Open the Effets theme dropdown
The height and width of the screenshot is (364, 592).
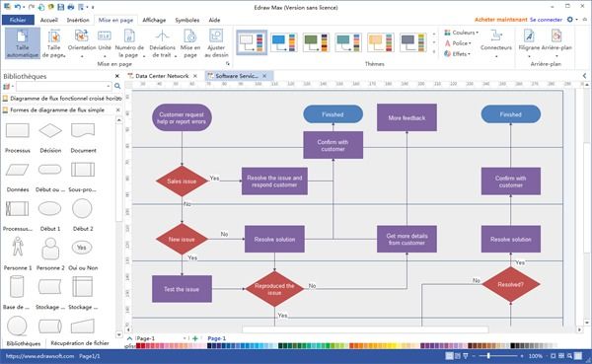tap(457, 54)
